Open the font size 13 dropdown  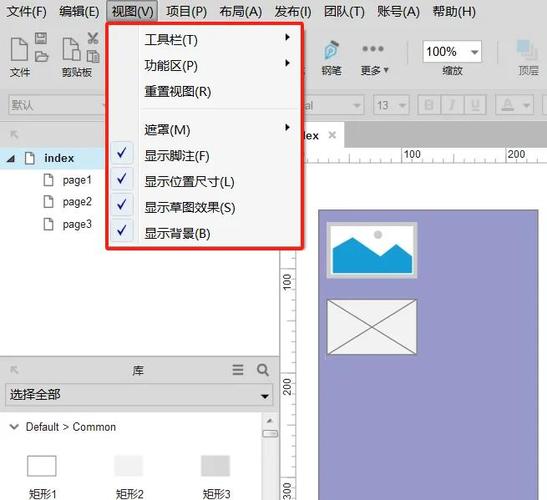(402, 105)
